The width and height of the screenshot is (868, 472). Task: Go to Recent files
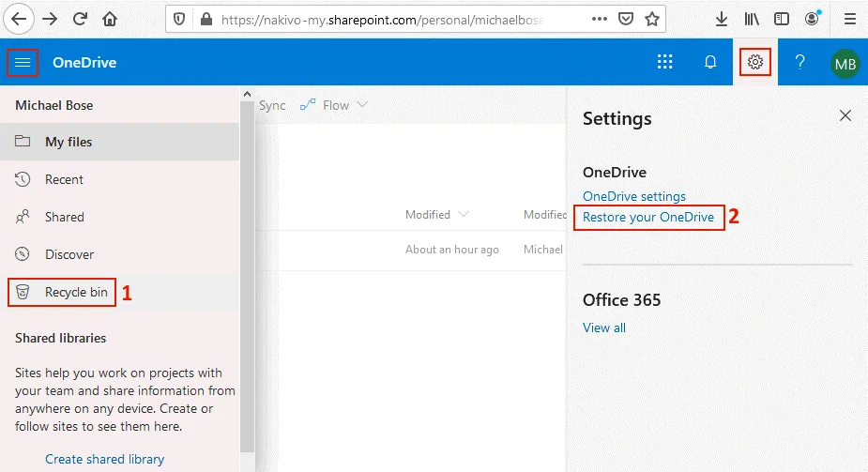click(x=64, y=179)
